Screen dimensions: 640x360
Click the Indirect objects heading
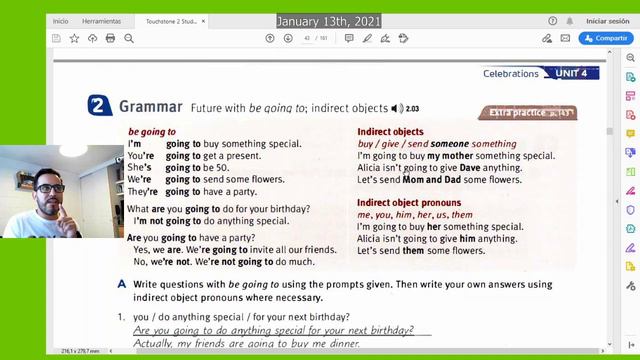390,132
